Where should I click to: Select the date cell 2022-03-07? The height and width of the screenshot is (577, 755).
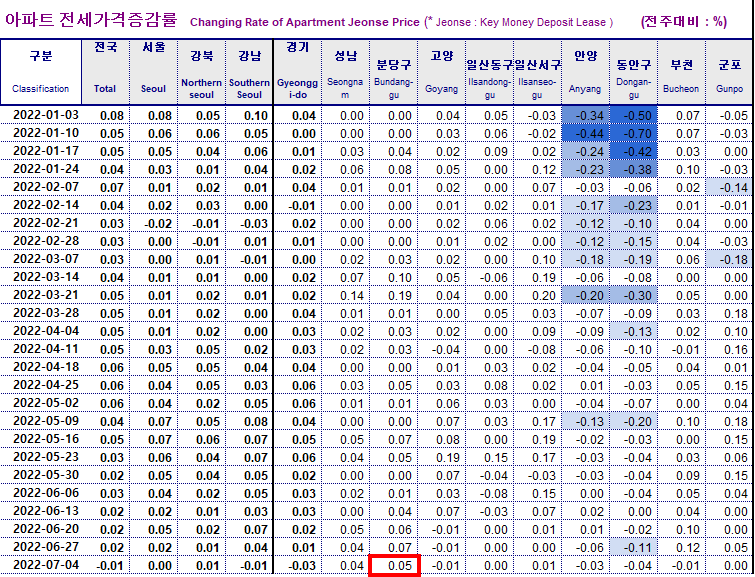tap(41, 259)
